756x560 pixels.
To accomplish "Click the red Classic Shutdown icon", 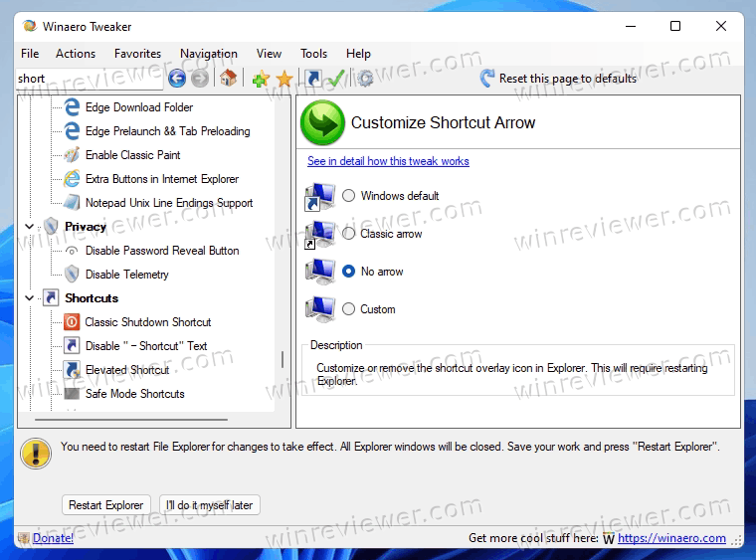I will click(x=72, y=322).
